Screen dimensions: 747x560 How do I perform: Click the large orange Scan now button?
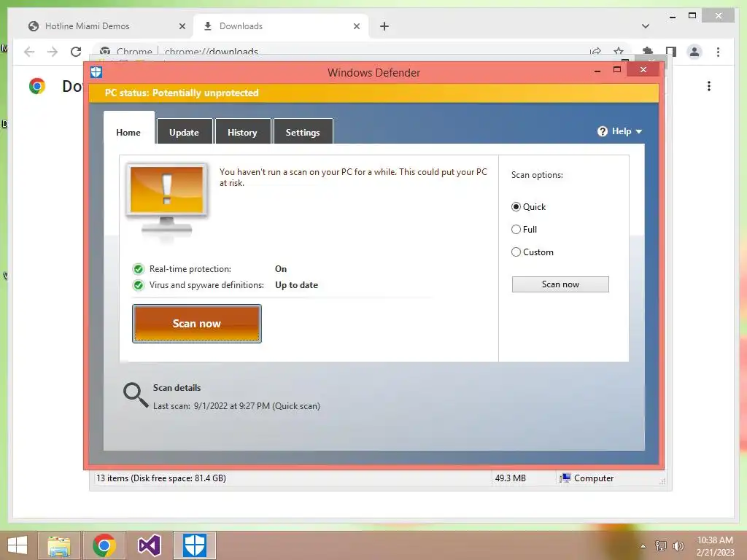[x=197, y=324]
